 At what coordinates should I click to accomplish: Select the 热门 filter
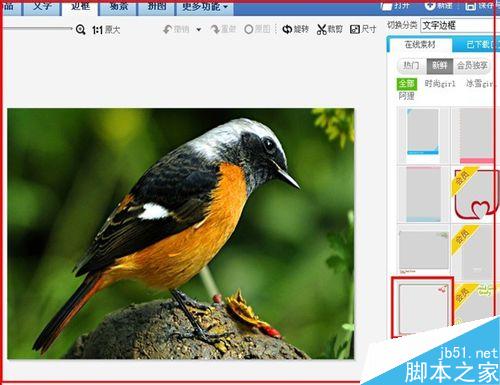[411, 66]
